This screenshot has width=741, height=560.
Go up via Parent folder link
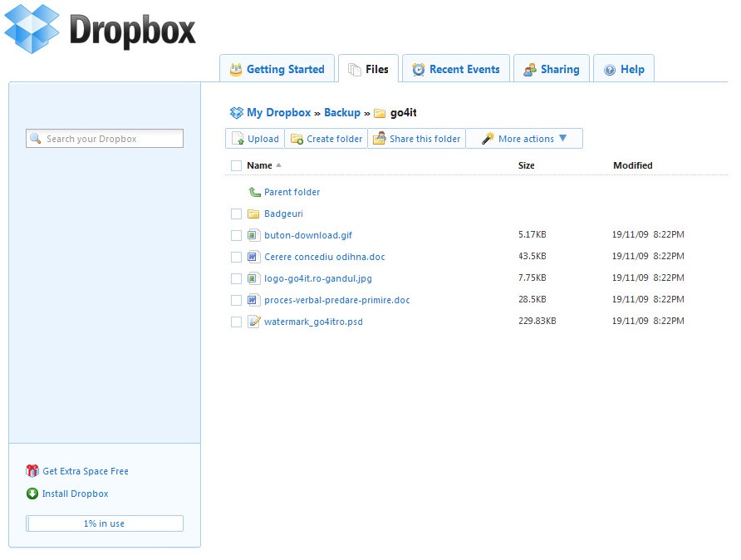click(292, 192)
